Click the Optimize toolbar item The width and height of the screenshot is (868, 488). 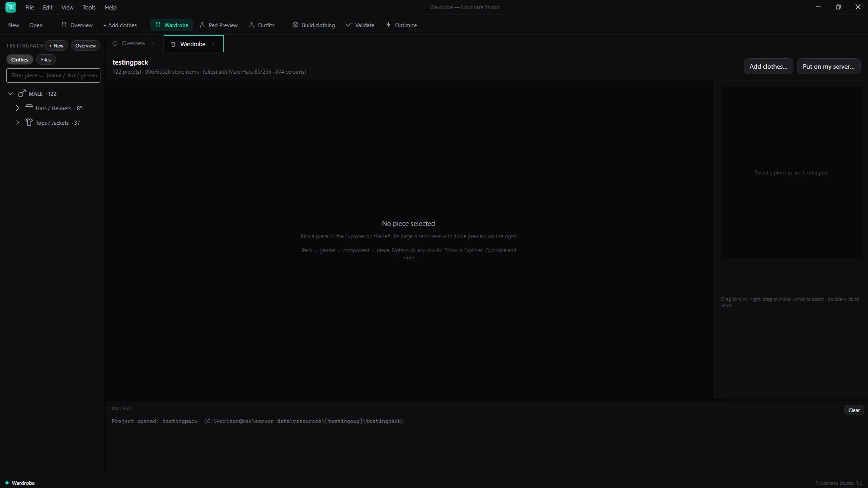click(x=401, y=25)
